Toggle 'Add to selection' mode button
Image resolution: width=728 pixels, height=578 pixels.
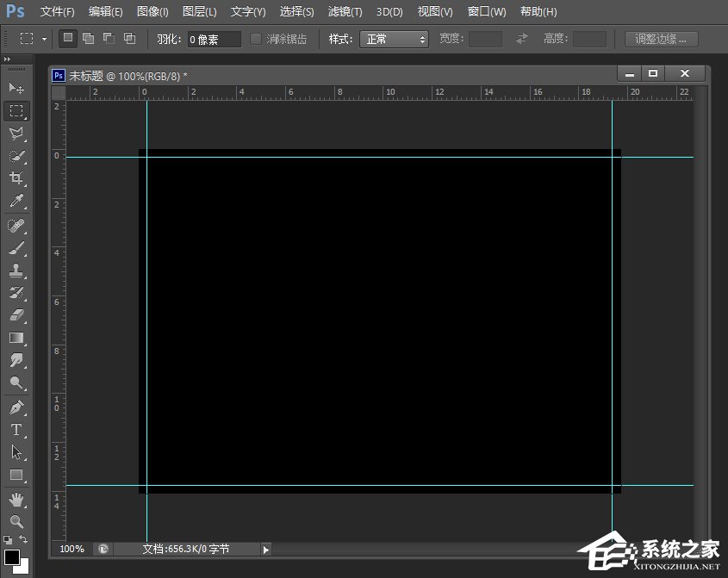(x=88, y=39)
